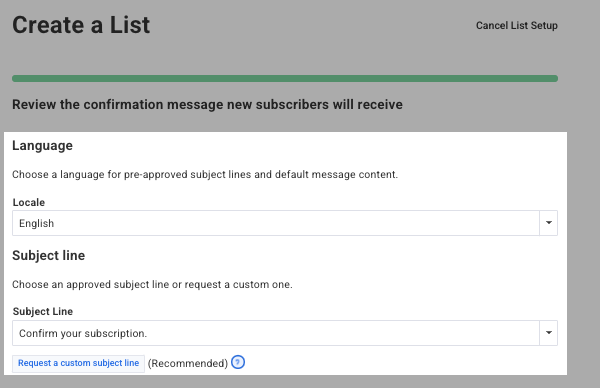
Task: Open the Locale dropdown arrow
Action: click(548, 223)
